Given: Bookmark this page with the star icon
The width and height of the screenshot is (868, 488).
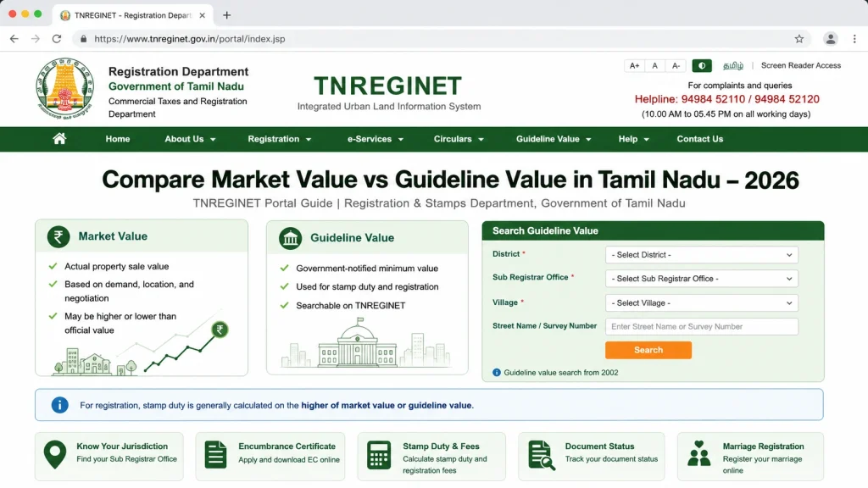Looking at the screenshot, I should pyautogui.click(x=798, y=39).
